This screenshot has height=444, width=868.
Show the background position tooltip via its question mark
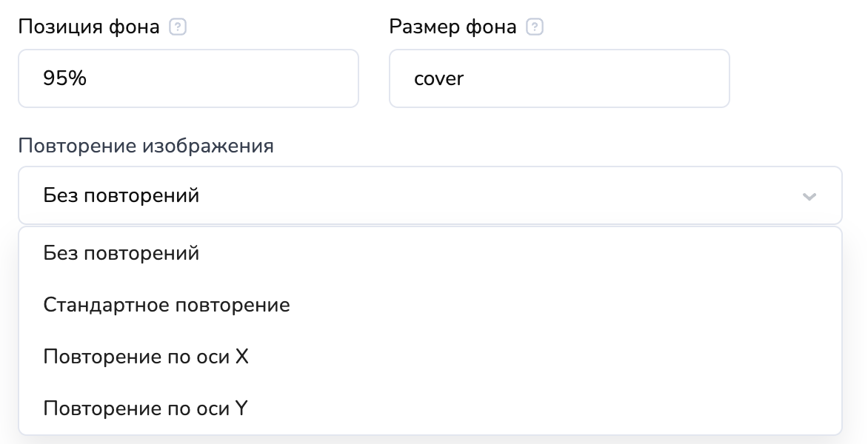coord(177,27)
